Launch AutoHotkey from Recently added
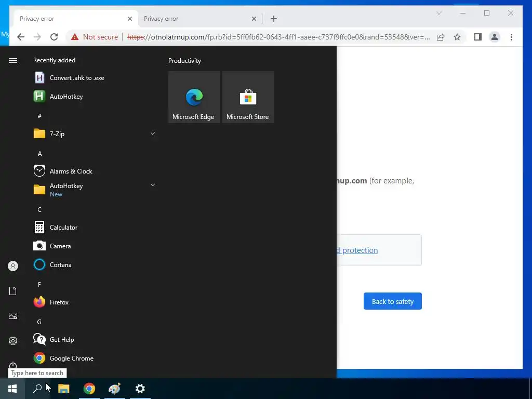This screenshot has width=532, height=399. pos(95,96)
